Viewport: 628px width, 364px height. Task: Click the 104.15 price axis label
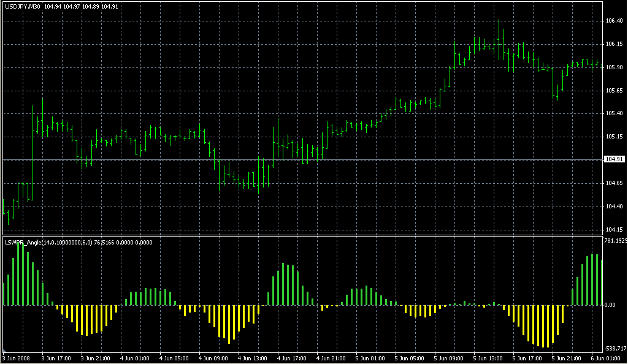614,230
